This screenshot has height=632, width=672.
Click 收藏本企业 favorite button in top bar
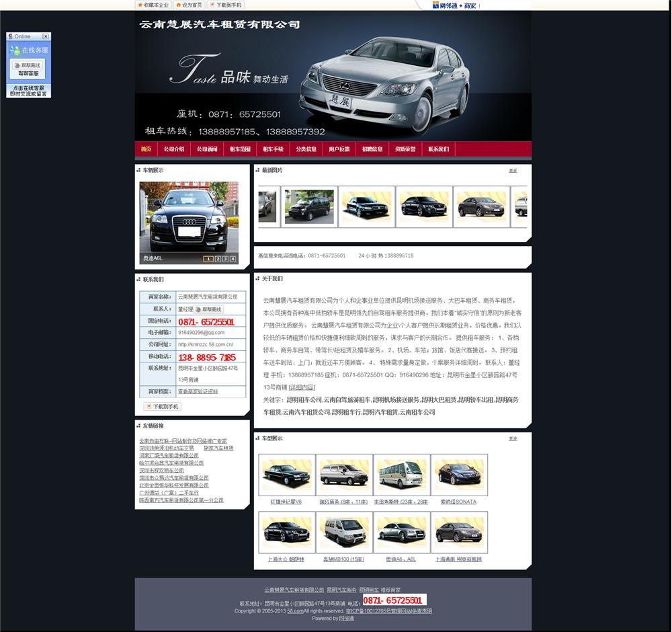point(153,5)
